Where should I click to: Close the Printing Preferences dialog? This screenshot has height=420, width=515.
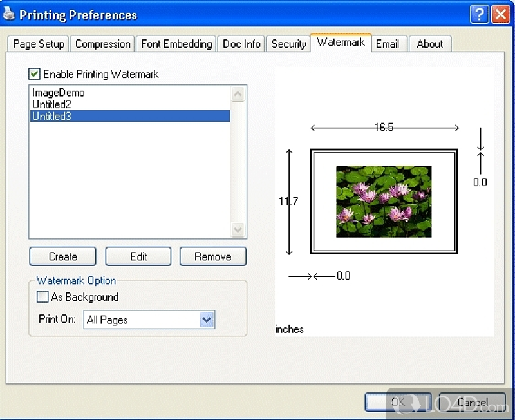pyautogui.click(x=501, y=14)
